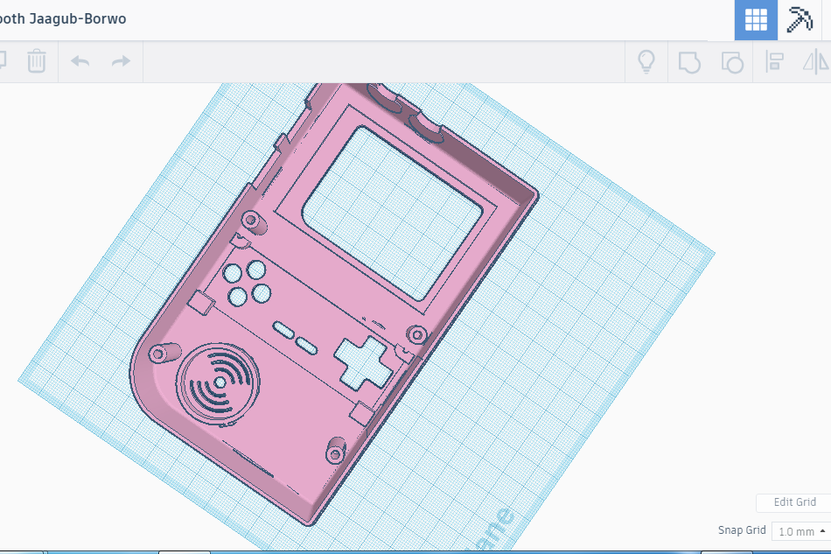Click the Duplicate icon left of trash
This screenshot has height=554, width=831.
pos(3,61)
